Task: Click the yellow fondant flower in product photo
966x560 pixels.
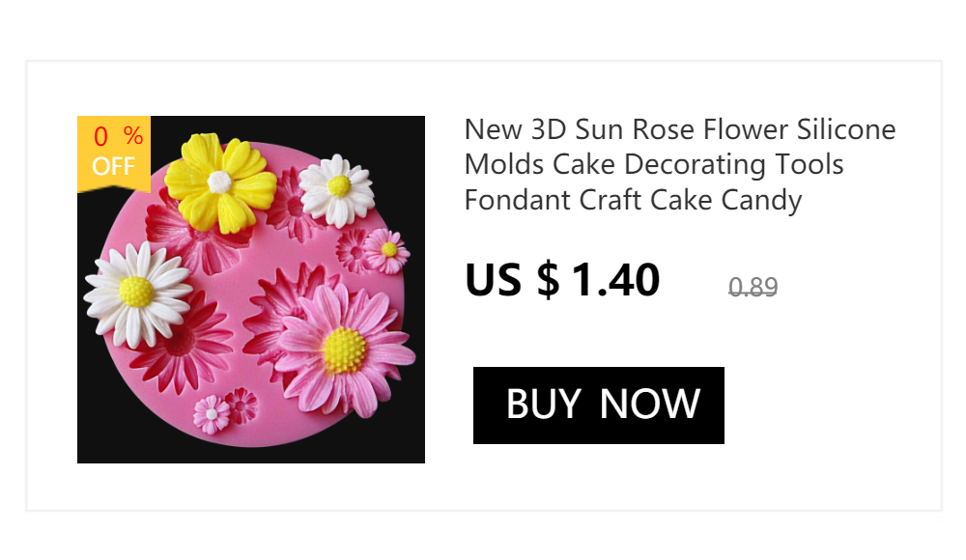Action: pyautogui.click(x=219, y=182)
